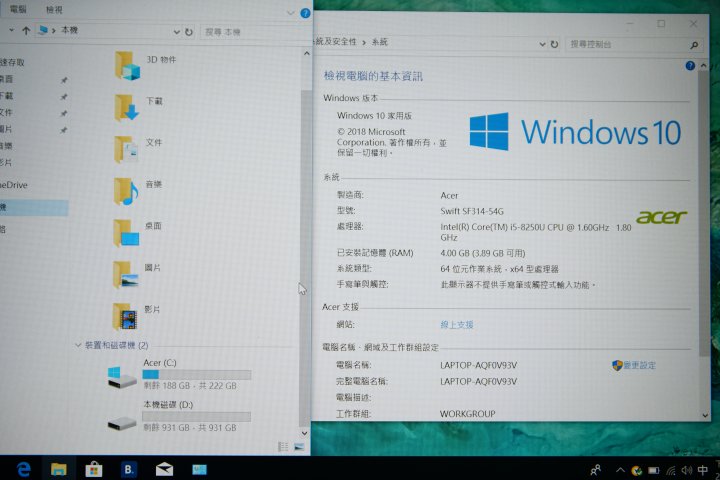The height and width of the screenshot is (480, 720).
Task: Select OneDrive in navigation pane
Action: [14, 185]
